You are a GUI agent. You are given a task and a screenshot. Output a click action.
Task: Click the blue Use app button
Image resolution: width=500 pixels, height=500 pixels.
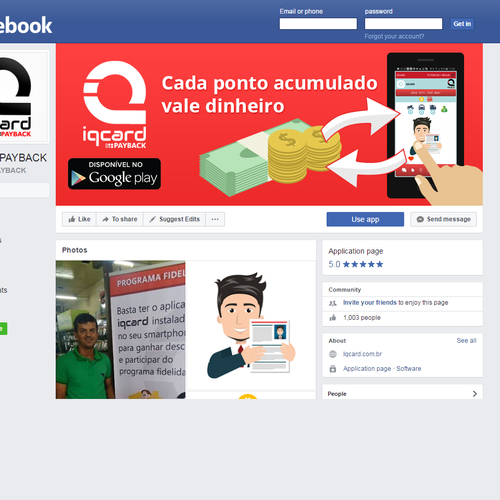click(365, 219)
